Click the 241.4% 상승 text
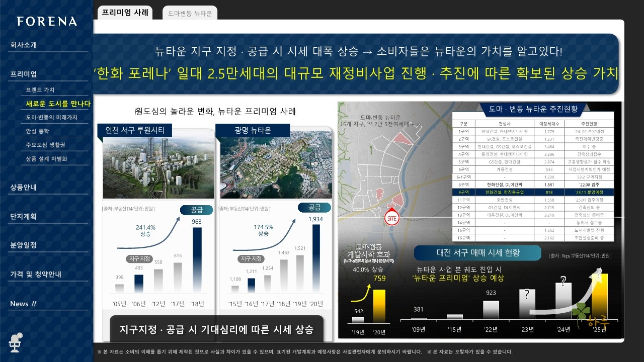Image resolution: width=644 pixels, height=362 pixels. pos(146,231)
